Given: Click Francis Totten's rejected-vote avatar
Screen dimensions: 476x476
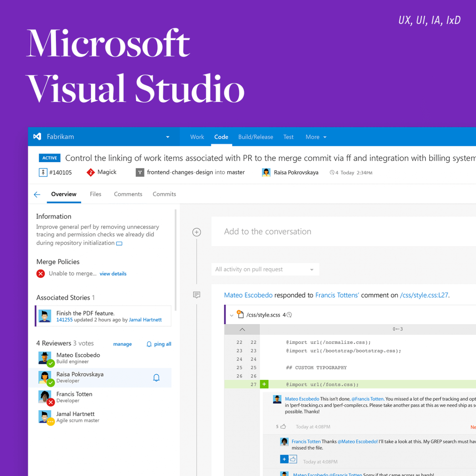Looking at the screenshot, I should 45,397.
